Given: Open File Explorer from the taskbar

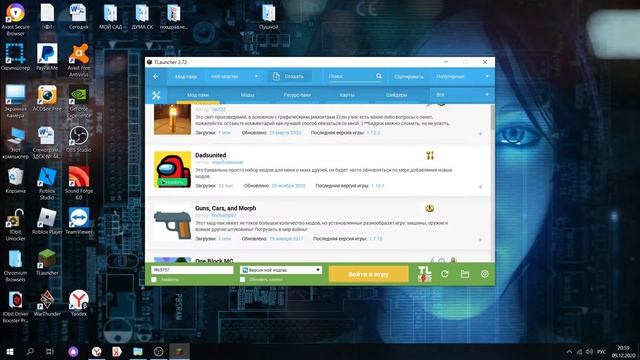Looking at the screenshot, I should pos(138,351).
